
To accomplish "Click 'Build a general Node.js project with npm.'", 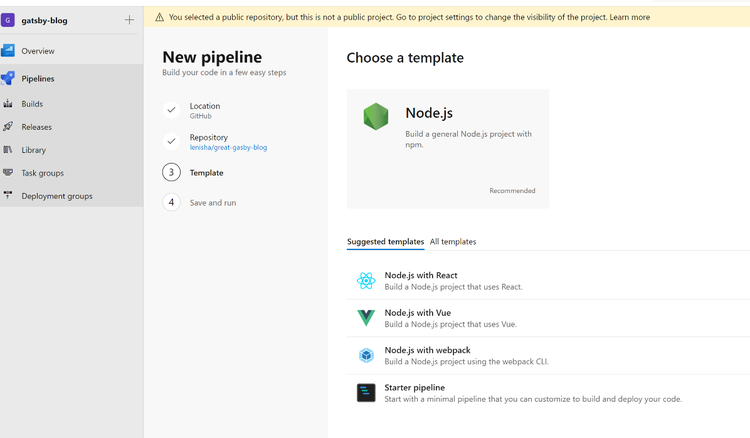I will (x=468, y=139).
